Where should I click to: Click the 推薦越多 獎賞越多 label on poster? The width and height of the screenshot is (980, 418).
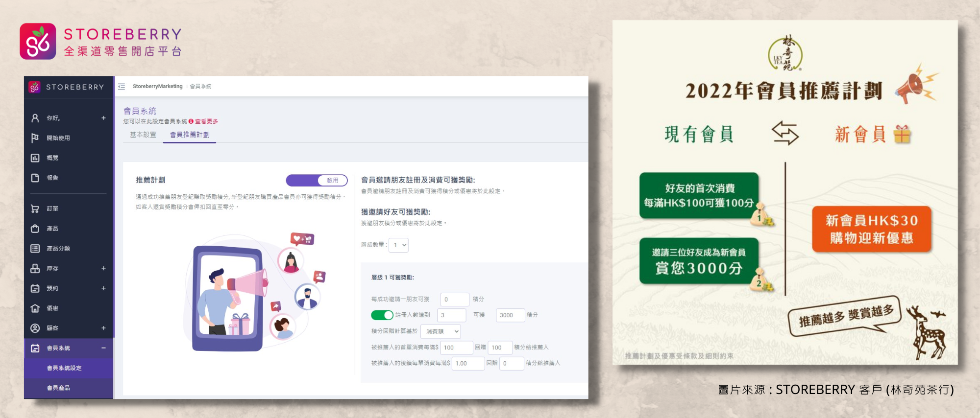845,316
